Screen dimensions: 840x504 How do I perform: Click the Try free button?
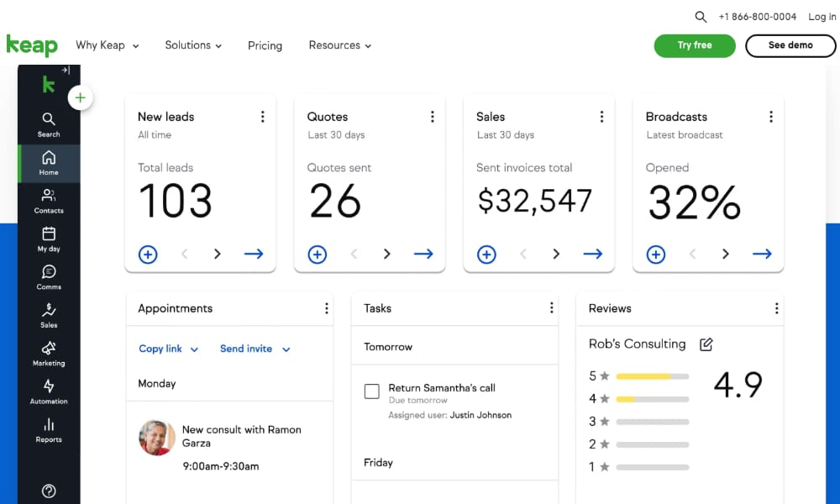[695, 45]
